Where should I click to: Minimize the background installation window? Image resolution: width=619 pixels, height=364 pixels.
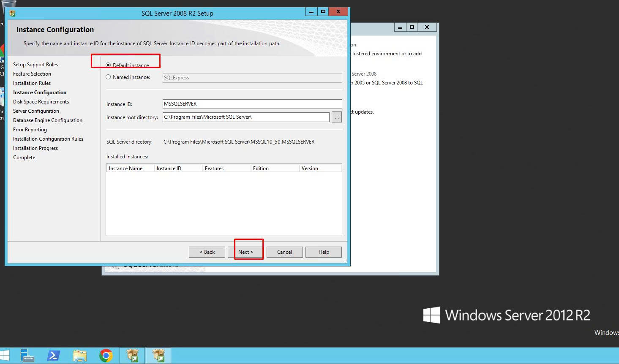point(400,27)
